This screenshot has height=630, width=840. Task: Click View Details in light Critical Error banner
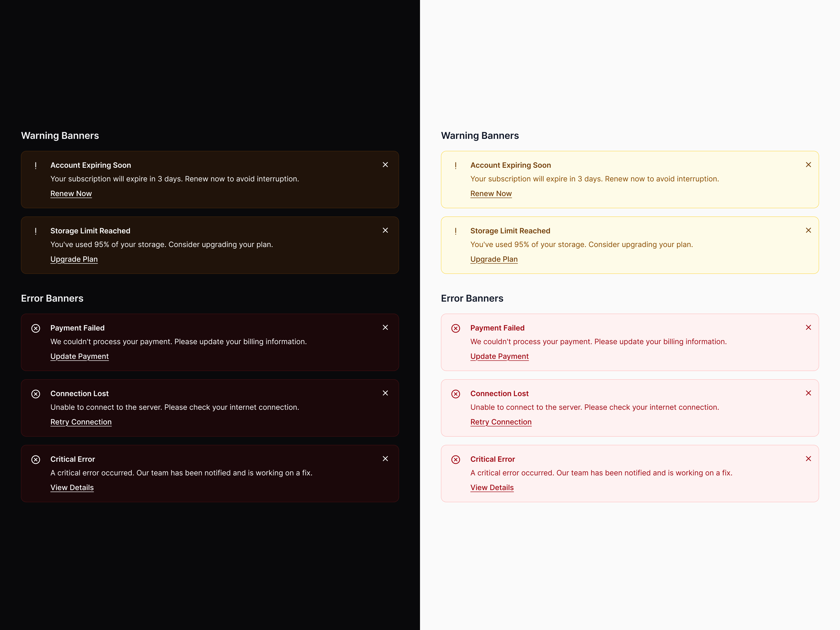(x=492, y=488)
